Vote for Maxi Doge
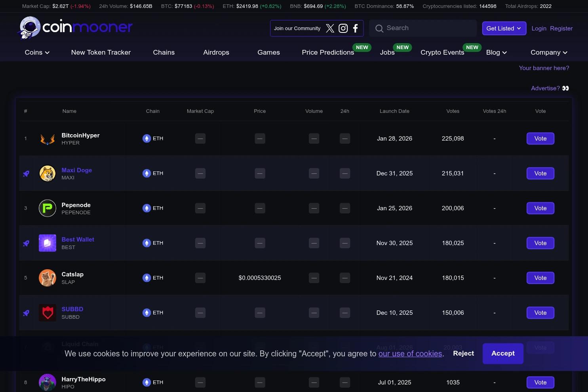 coord(540,173)
